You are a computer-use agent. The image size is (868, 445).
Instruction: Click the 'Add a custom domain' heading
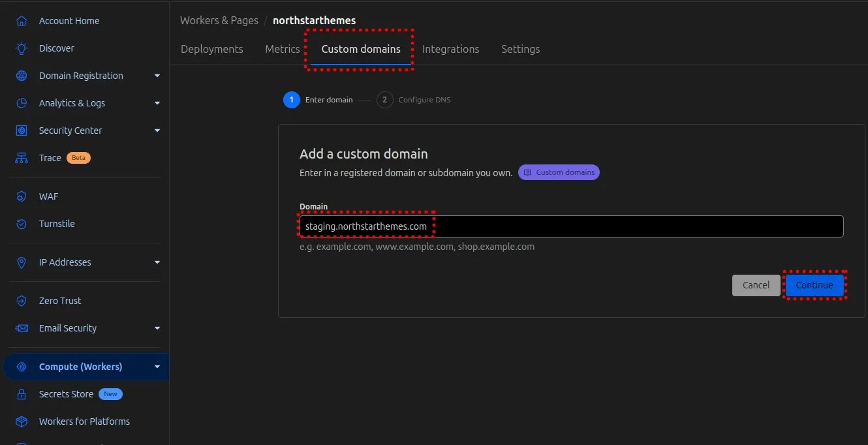coord(364,154)
